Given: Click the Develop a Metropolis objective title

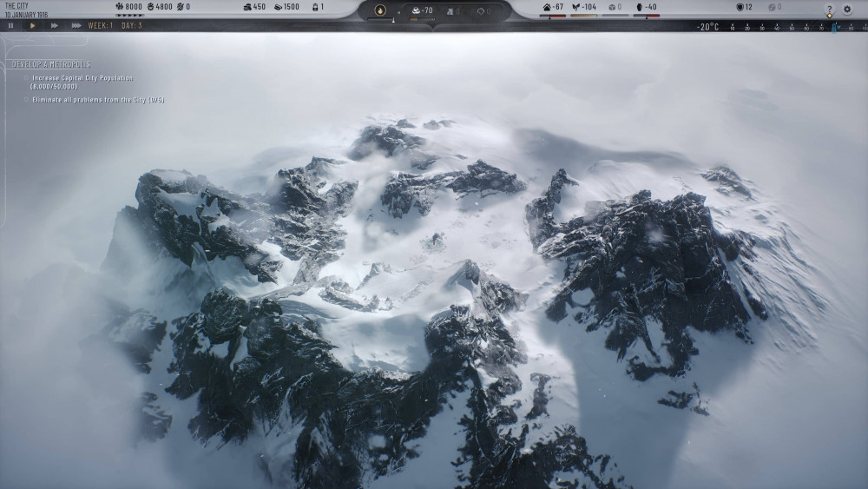Looking at the screenshot, I should point(51,64).
